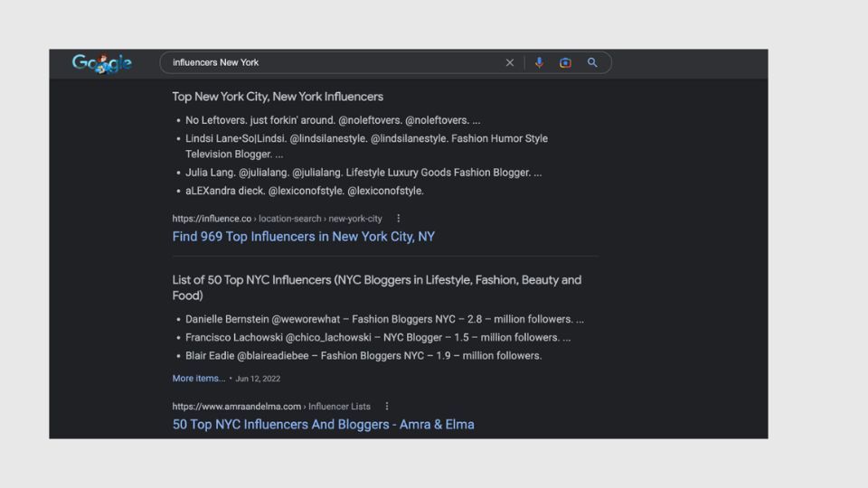This screenshot has width=868, height=488.
Task: Click the 'Danielle Bernstein @weworewhat' bullet text
Action: pos(385,319)
